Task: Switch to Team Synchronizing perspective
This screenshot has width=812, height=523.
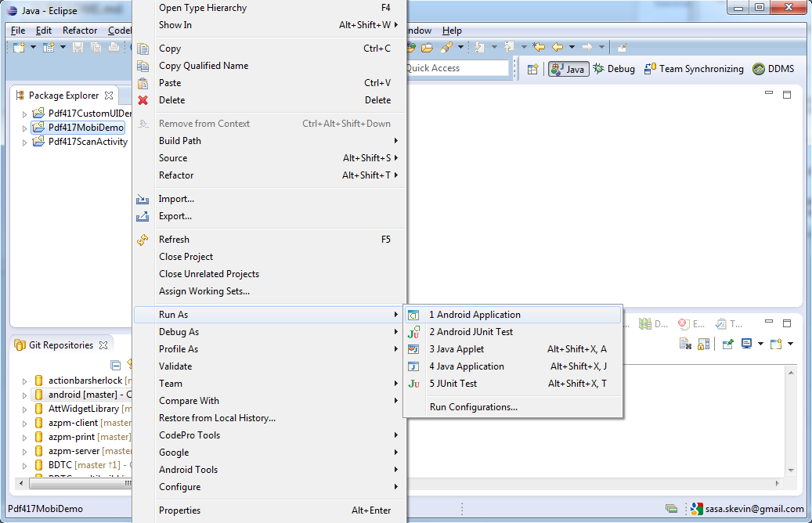Action: click(694, 69)
